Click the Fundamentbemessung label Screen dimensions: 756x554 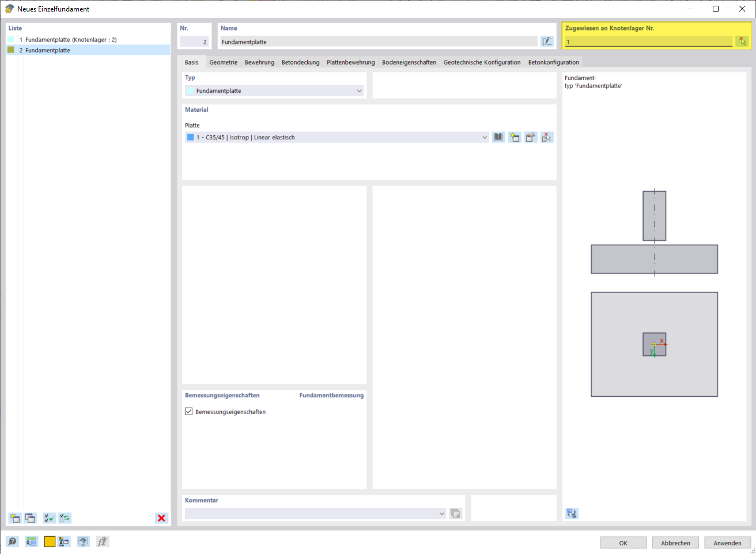[x=331, y=396]
